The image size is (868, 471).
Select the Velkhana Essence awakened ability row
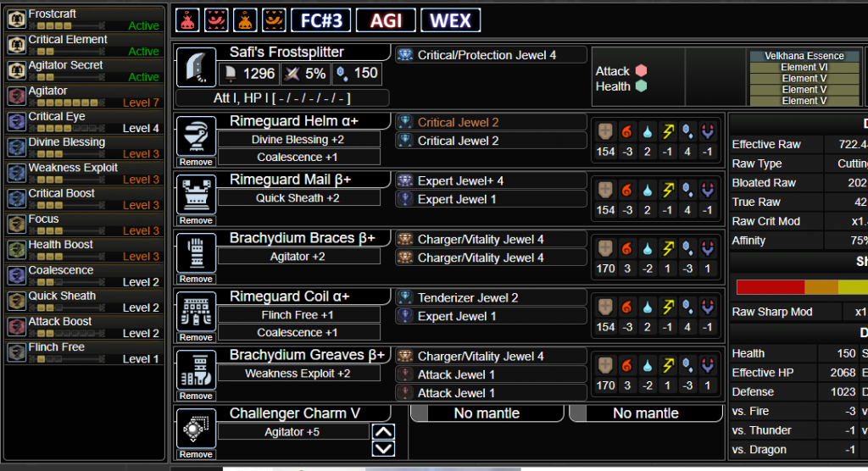804,56
